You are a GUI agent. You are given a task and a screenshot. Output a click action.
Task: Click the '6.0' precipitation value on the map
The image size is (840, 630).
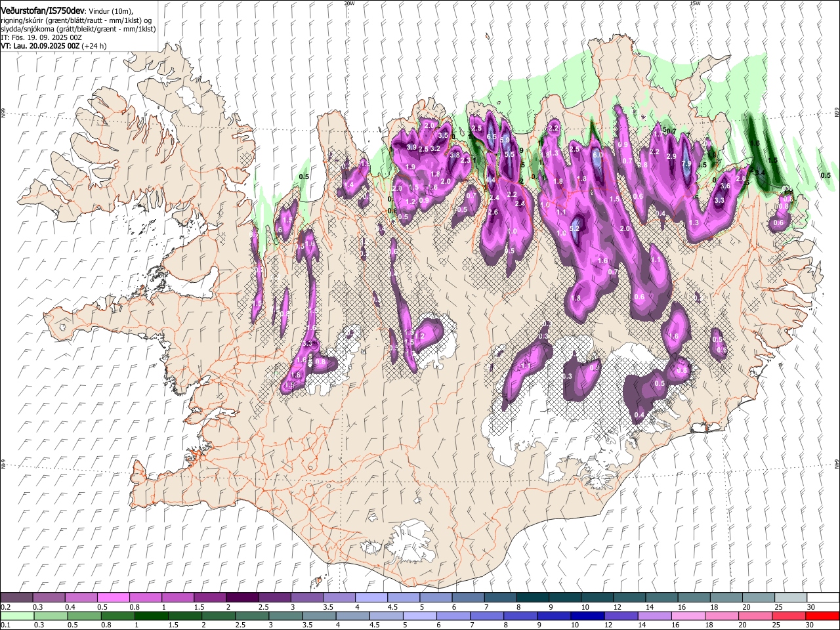pyautogui.click(x=597, y=155)
